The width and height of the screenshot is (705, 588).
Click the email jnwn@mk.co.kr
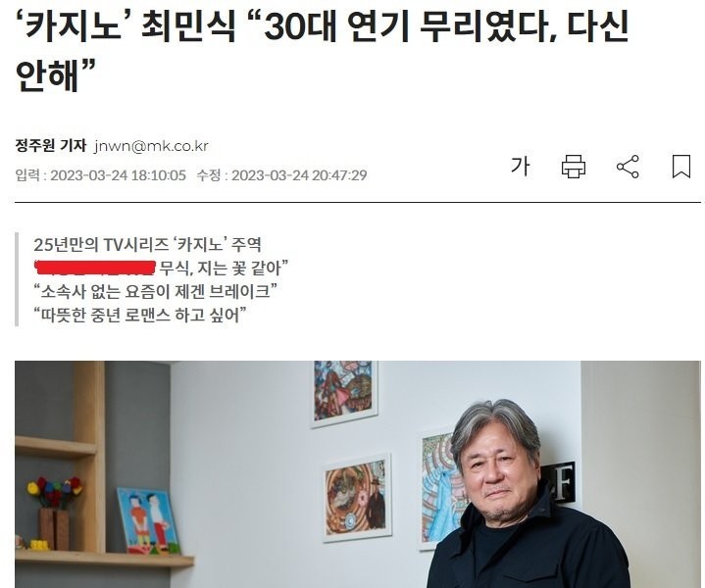(x=151, y=146)
